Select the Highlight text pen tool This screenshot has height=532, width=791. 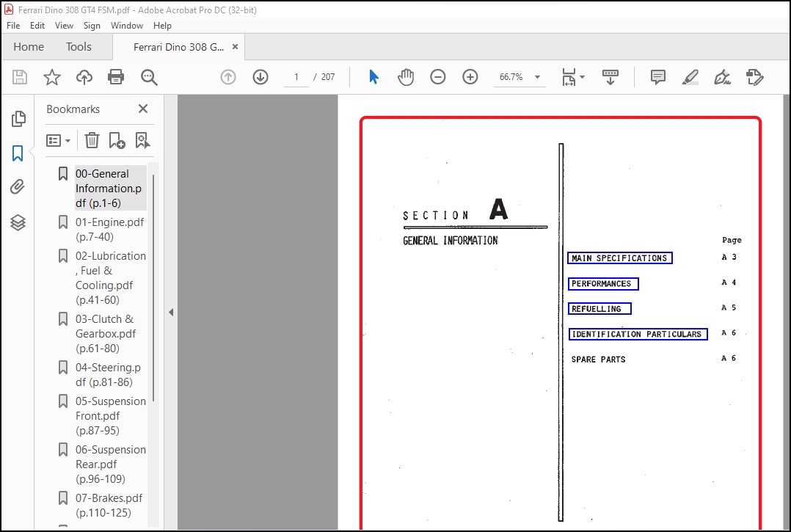tap(690, 77)
